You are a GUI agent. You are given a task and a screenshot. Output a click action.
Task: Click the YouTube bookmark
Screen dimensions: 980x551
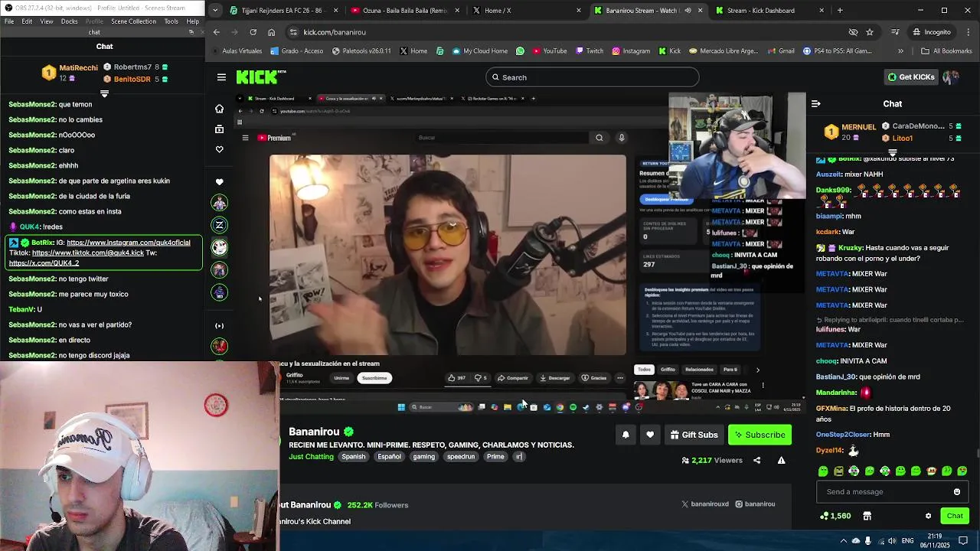tap(549, 51)
